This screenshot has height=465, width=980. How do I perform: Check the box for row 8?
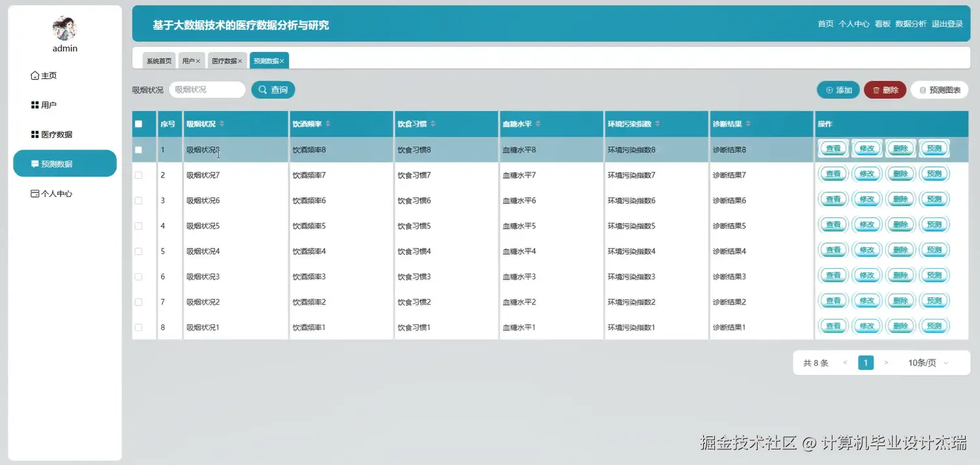[138, 328]
